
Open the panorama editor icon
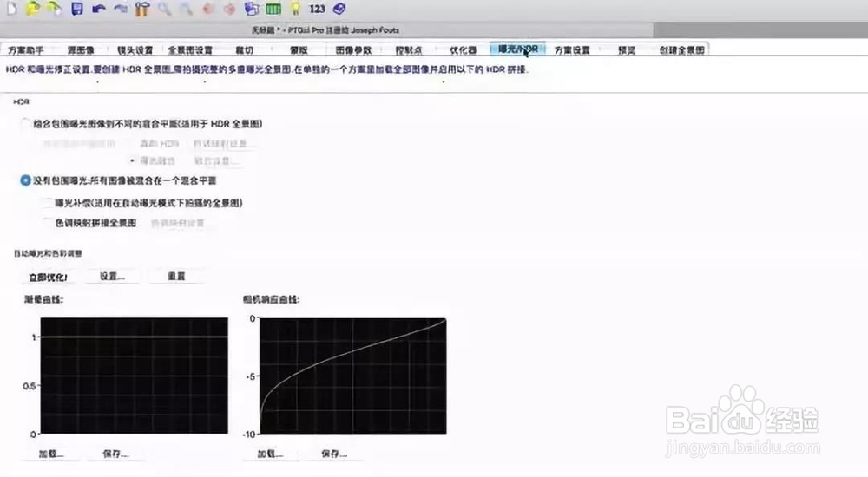252,9
